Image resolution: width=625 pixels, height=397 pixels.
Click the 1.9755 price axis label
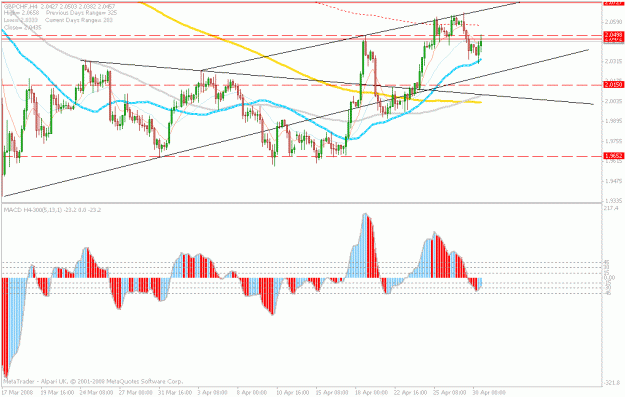(x=613, y=141)
